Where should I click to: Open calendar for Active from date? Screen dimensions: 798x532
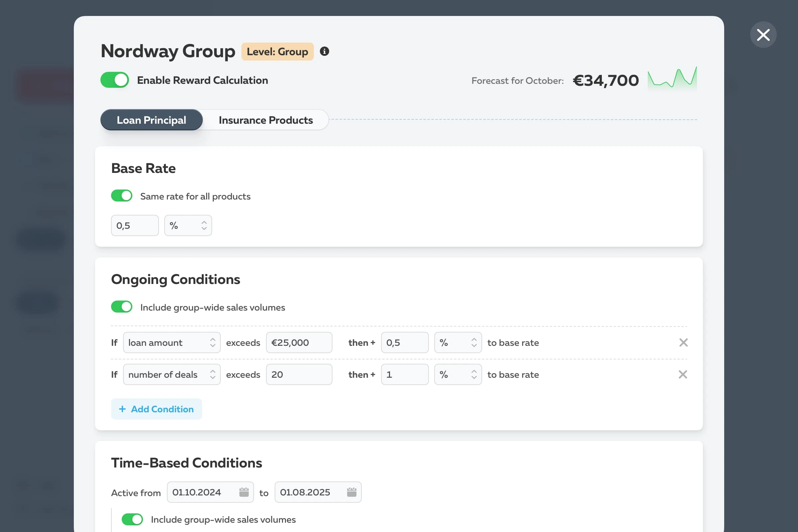pos(244,492)
